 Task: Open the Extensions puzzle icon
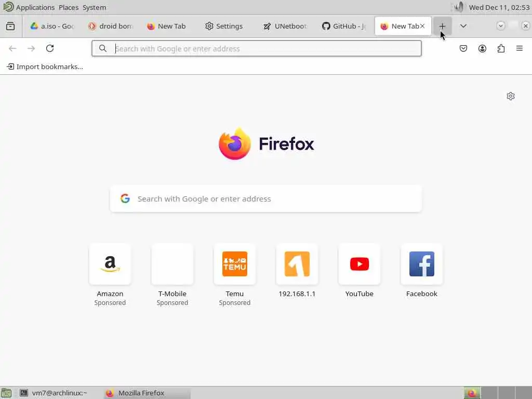[x=501, y=48]
